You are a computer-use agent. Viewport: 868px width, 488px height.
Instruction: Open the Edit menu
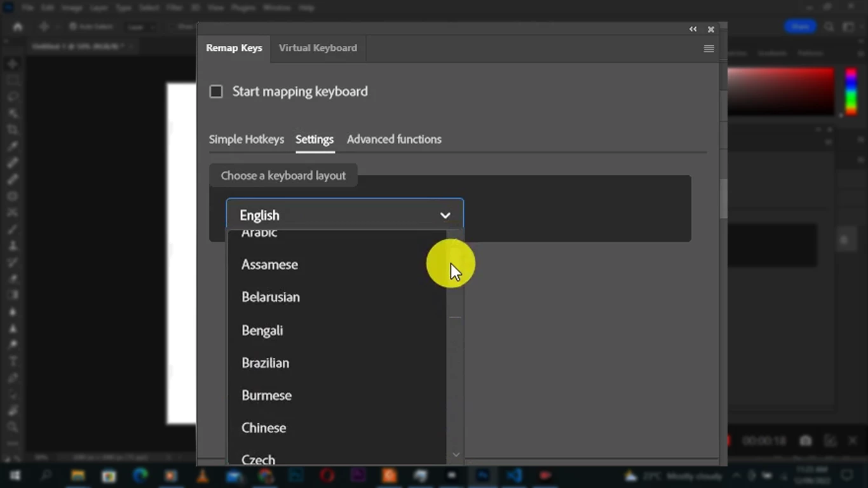tap(48, 8)
